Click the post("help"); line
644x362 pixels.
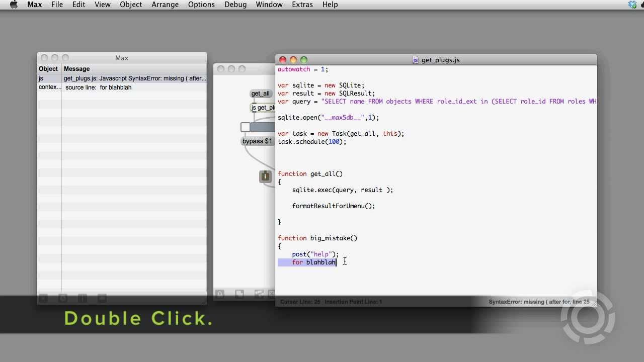(x=315, y=254)
